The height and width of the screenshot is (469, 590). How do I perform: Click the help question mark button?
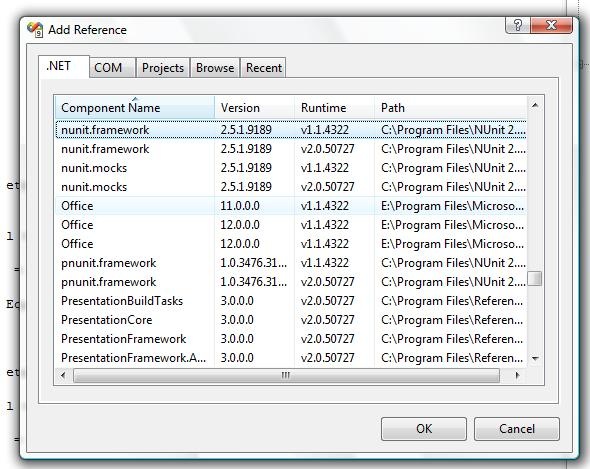click(518, 25)
